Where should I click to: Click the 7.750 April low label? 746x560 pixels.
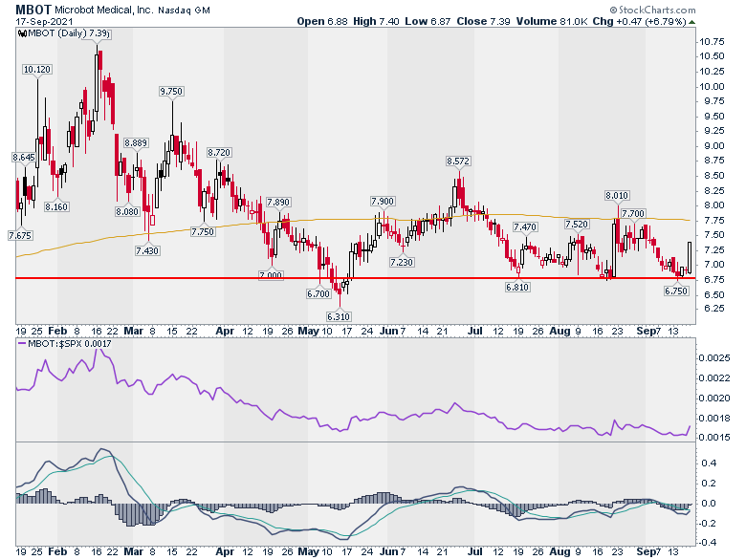pyautogui.click(x=203, y=231)
